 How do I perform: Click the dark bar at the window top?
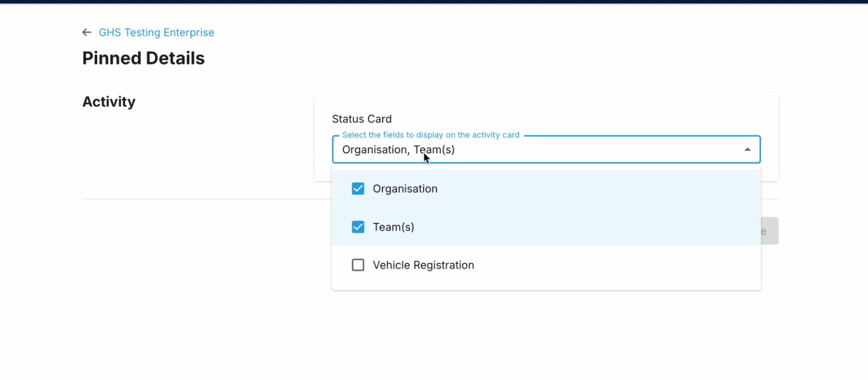pos(434,2)
